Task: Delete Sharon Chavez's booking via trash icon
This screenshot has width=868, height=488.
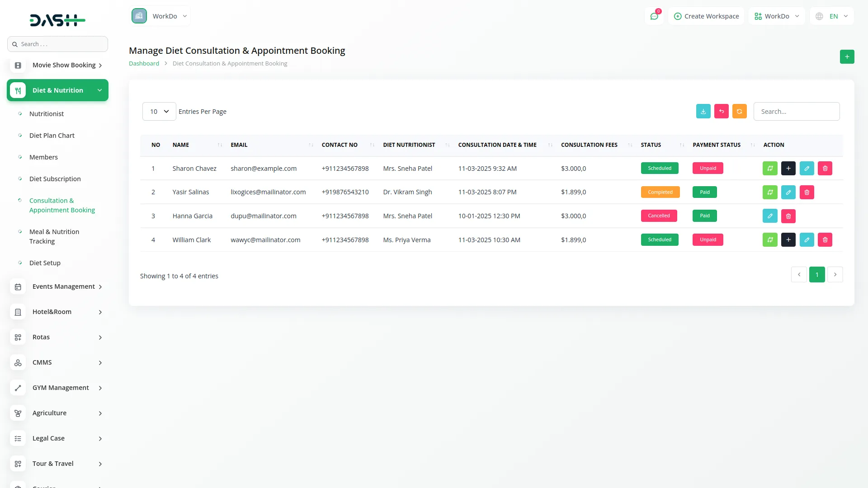Action: 825,169
